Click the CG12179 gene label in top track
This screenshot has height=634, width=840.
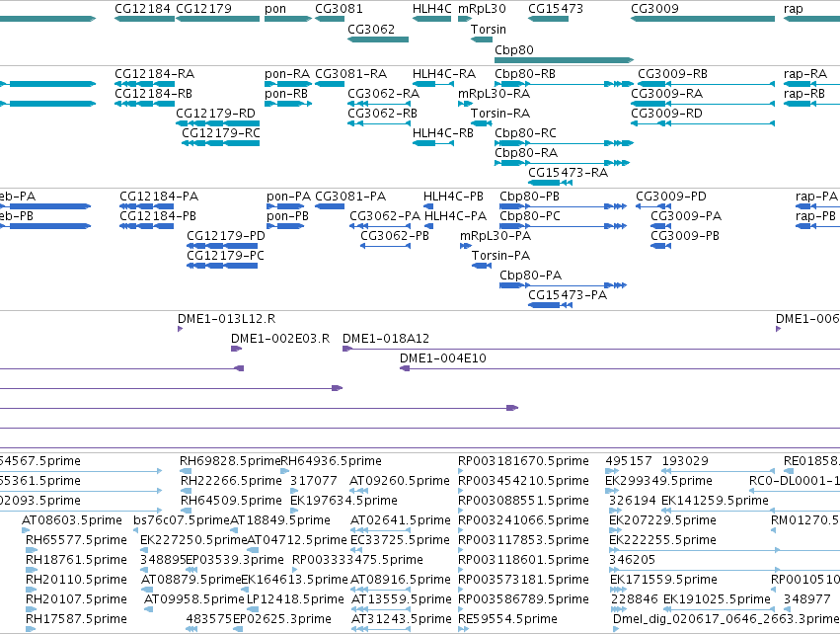[203, 9]
